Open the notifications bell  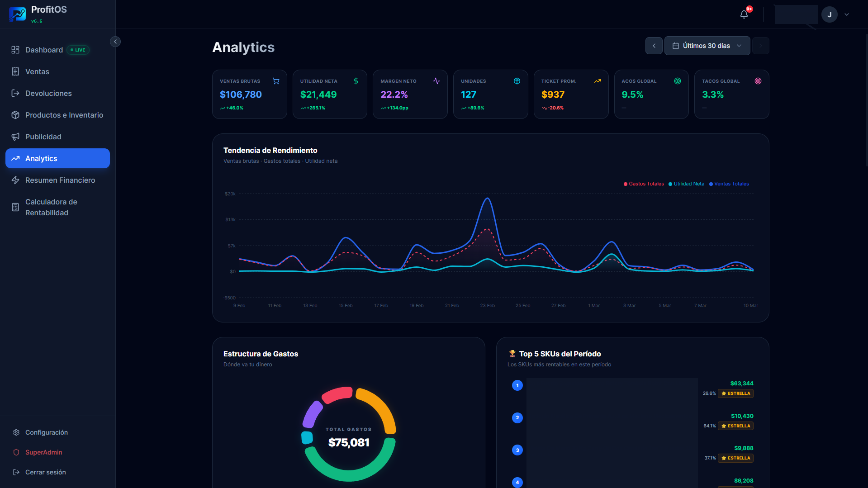[x=744, y=14]
